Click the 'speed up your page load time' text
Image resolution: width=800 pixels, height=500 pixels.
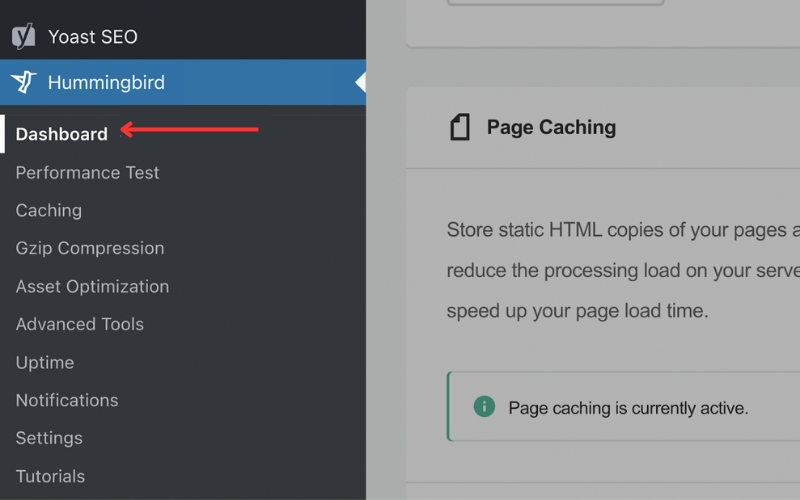click(577, 311)
